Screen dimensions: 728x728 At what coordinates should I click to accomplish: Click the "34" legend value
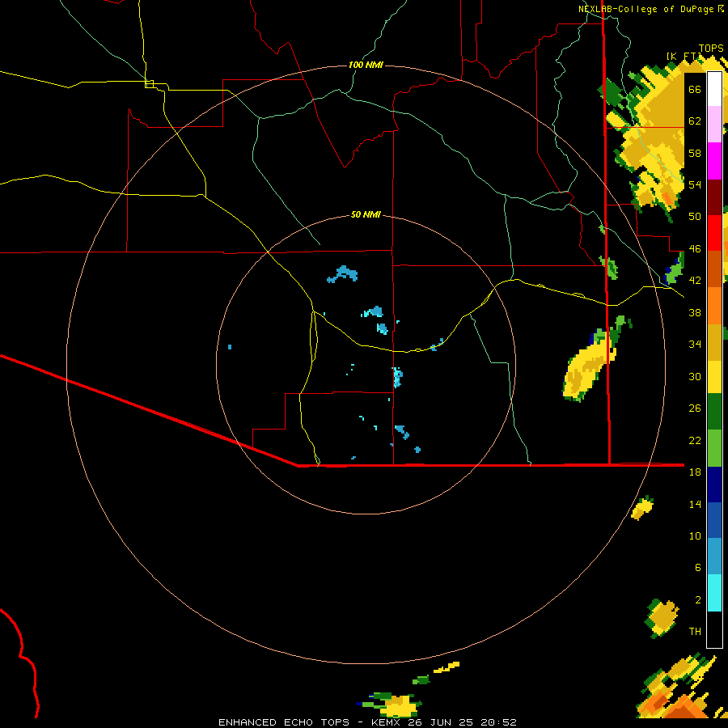(695, 345)
